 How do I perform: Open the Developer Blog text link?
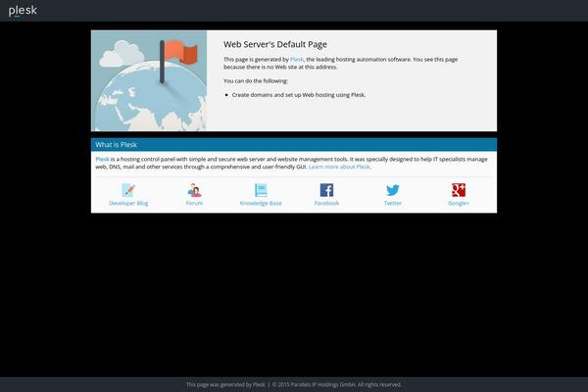[128, 203]
